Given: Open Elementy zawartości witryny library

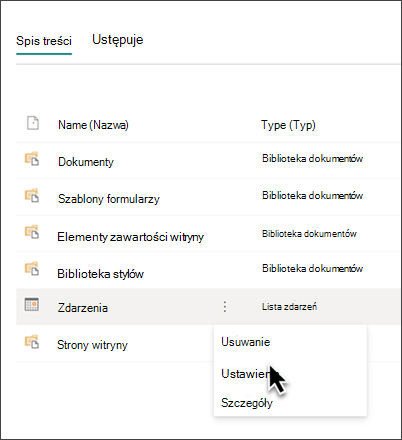Looking at the screenshot, I should click(130, 237).
